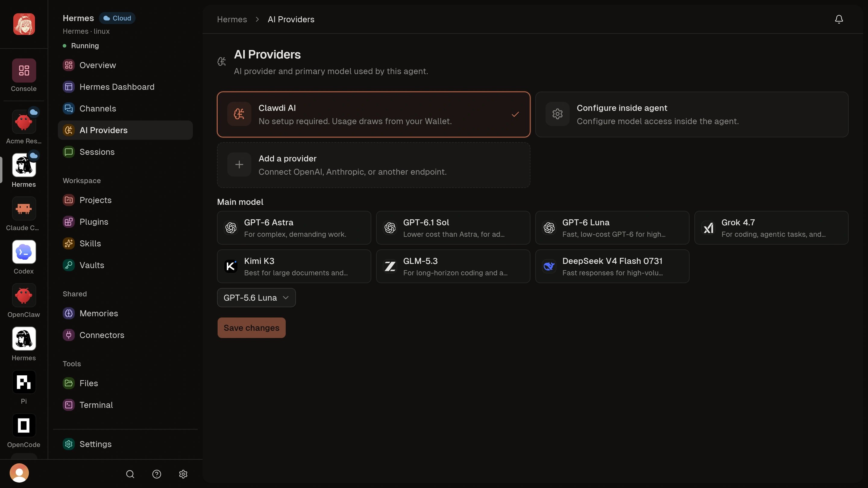Open the Console icon in the rail
This screenshot has height=488, width=868.
[x=24, y=70]
